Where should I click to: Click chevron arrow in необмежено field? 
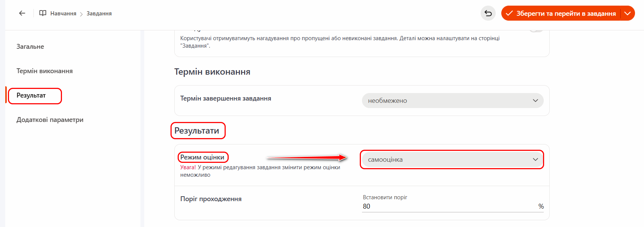[535, 101]
